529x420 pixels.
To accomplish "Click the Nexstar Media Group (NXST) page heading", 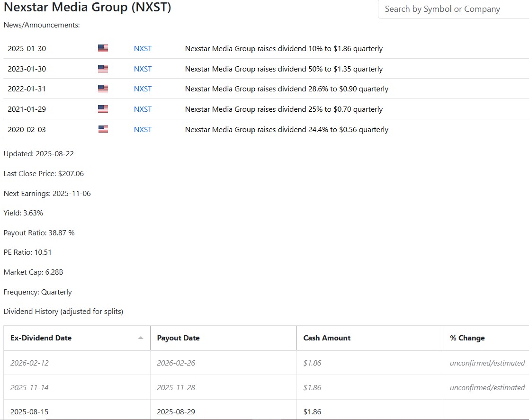I will click(x=88, y=7).
